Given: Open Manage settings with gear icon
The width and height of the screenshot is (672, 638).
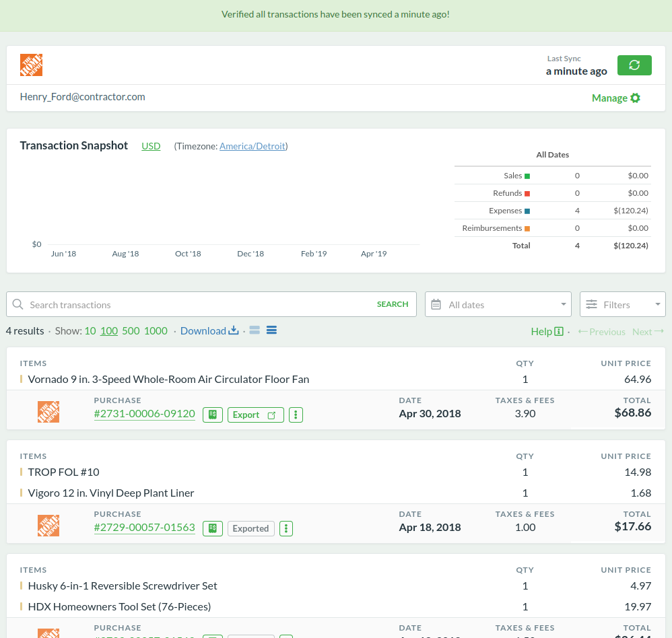Looking at the screenshot, I should pyautogui.click(x=615, y=98).
